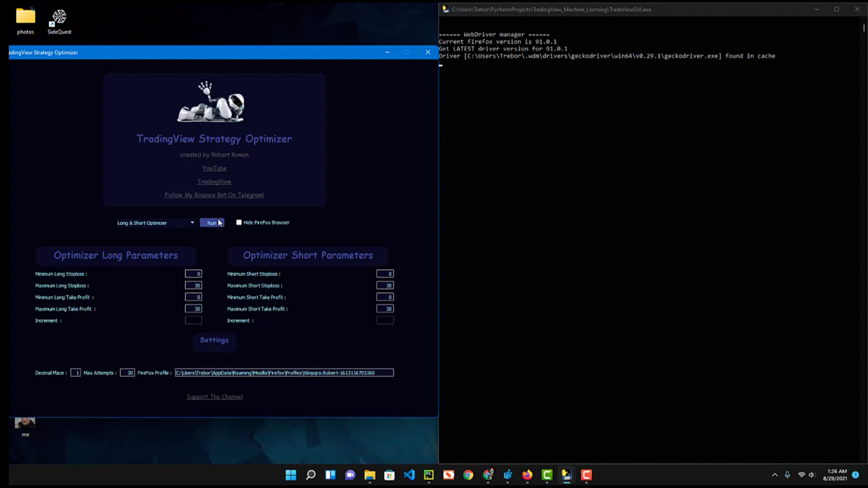Viewport: 868px width, 488px height.
Task: Click the 'Optimizer Long Parameters' heading
Action: [116, 255]
